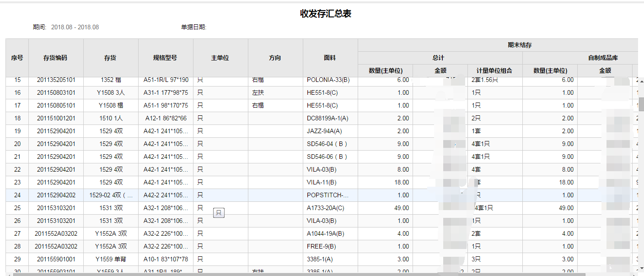The width and height of the screenshot is (644, 276).
Task: Select the highlighted POPSTITCH row fabric cell
Action: [x=327, y=195]
